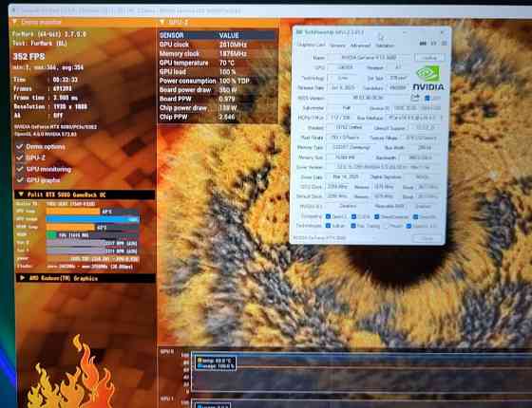Click the green VRAM usage bar
The image size is (532, 408).
51,235
